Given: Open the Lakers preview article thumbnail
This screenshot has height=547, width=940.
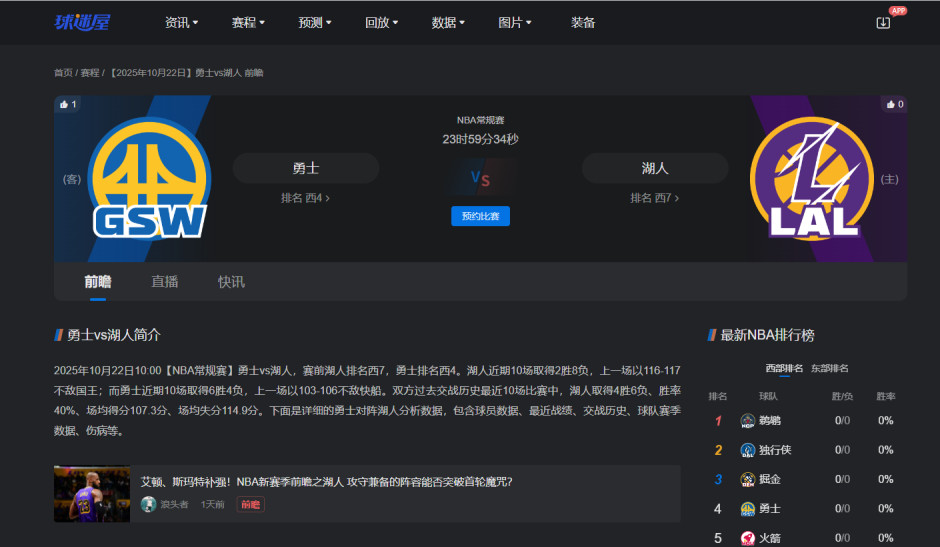Looking at the screenshot, I should click(92, 493).
